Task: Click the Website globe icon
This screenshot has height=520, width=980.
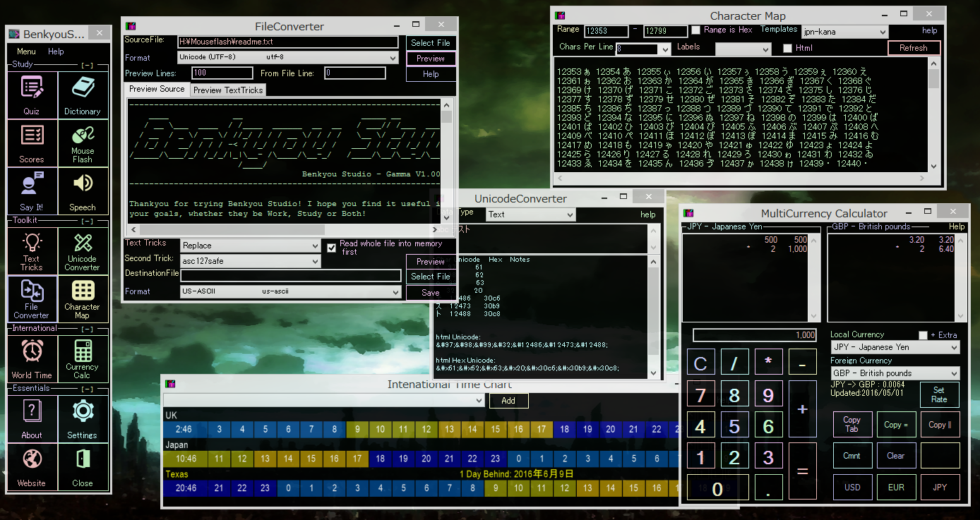Action: (x=32, y=466)
